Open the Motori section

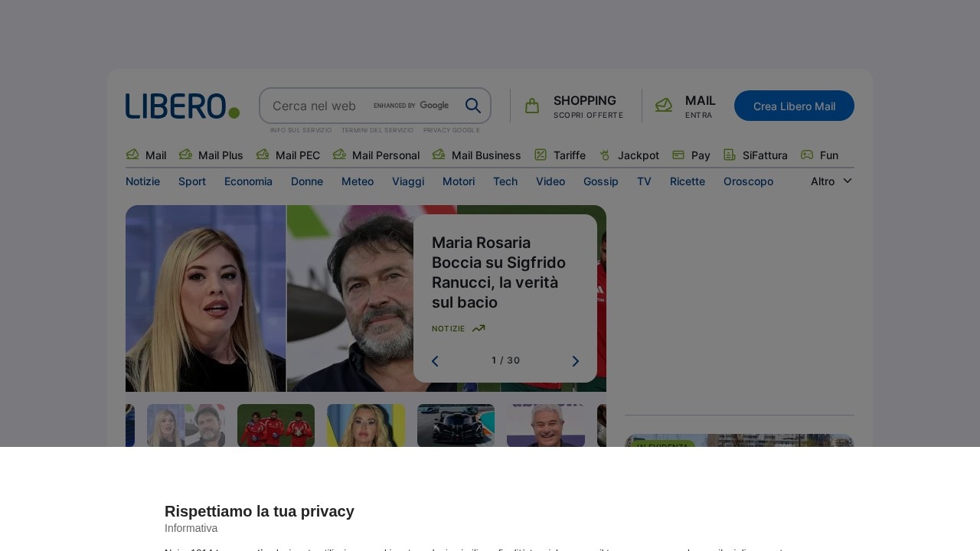pos(459,181)
